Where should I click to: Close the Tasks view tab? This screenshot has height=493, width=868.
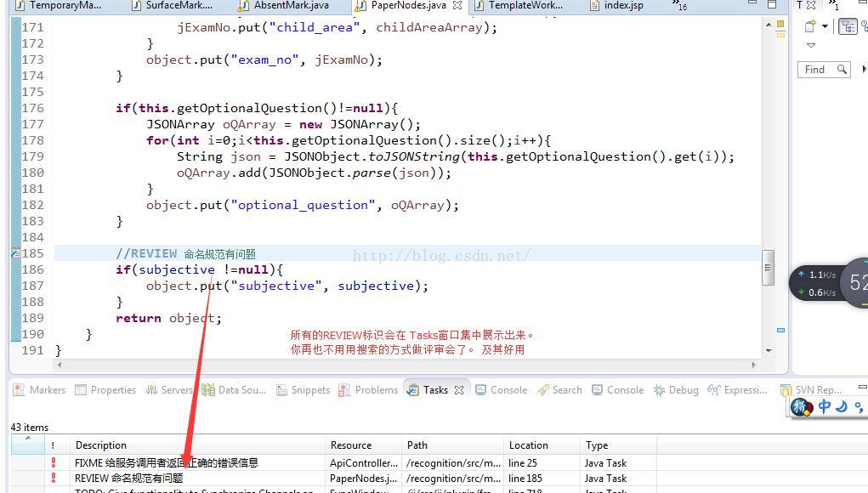[x=459, y=390]
